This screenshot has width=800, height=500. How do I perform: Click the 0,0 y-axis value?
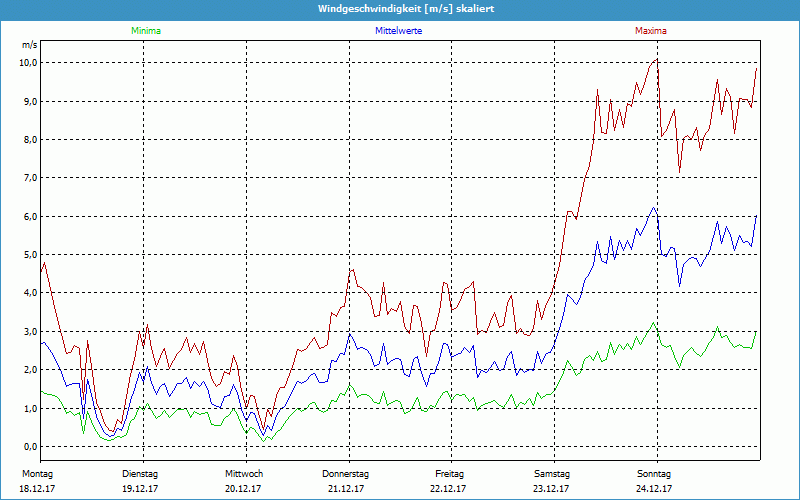tap(29, 446)
